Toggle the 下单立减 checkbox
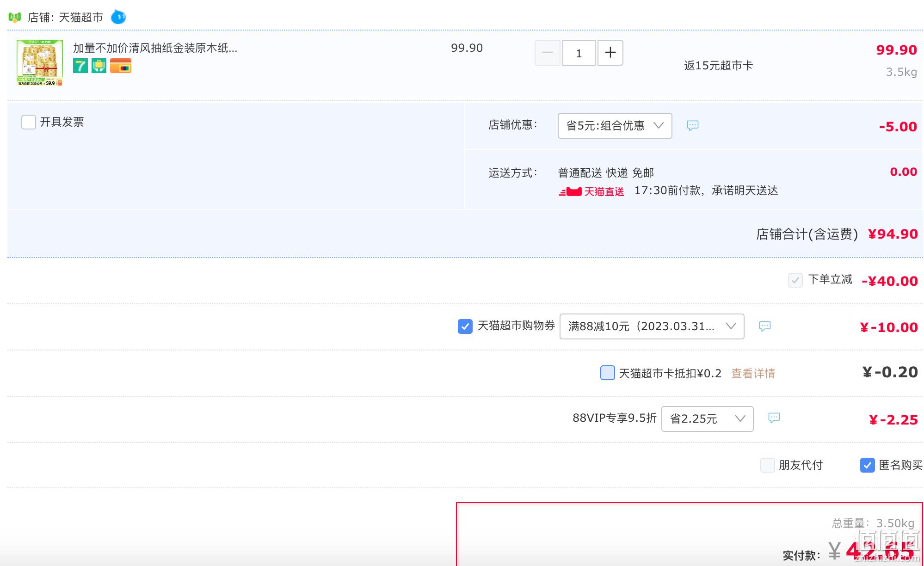924x566 pixels. (795, 280)
